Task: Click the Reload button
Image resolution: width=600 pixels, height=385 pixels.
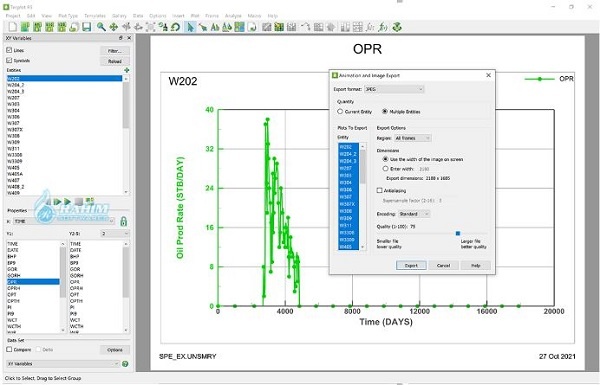Action: click(x=115, y=61)
